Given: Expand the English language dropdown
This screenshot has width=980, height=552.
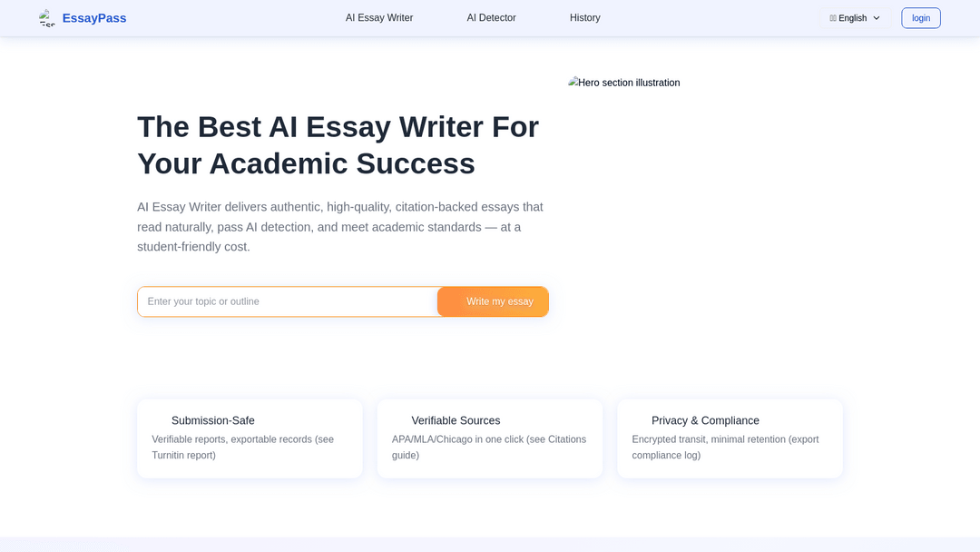Looking at the screenshot, I should click(853, 17).
